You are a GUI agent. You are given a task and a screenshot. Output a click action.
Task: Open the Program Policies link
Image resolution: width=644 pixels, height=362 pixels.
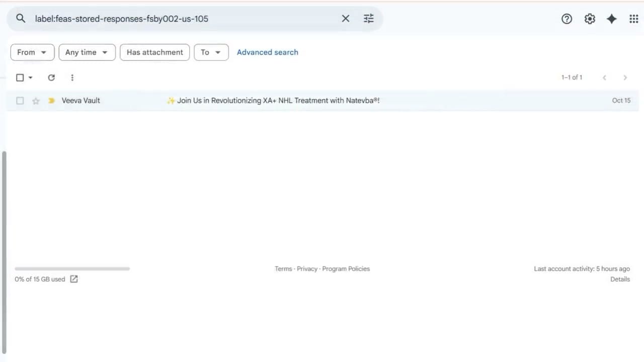(x=346, y=269)
